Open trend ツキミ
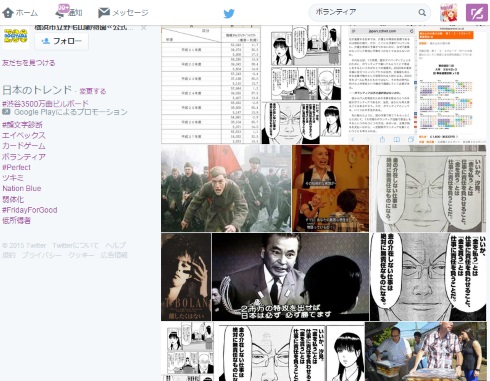Image resolution: width=490 pixels, height=381 pixels. click(13, 178)
